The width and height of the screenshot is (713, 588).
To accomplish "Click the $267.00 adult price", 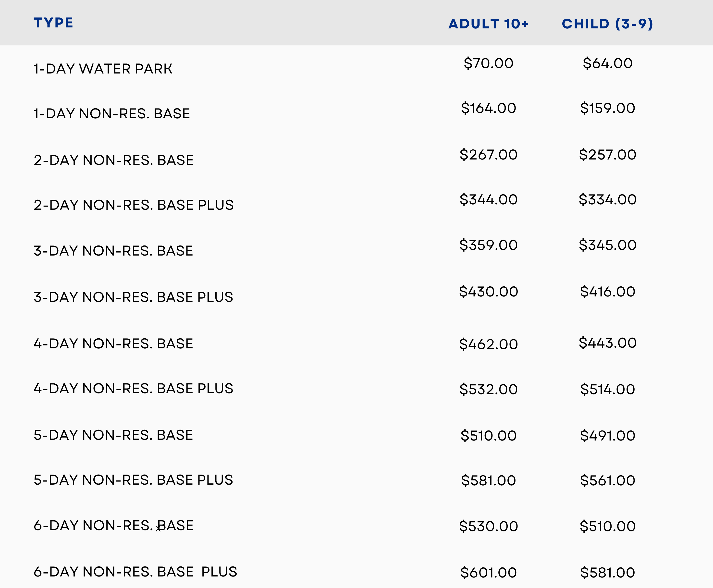I will [x=488, y=154].
